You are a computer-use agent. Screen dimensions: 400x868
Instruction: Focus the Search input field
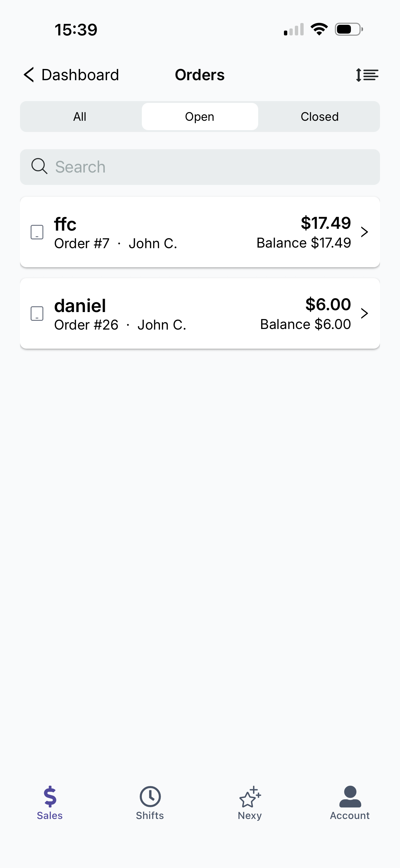pyautogui.click(x=209, y=167)
